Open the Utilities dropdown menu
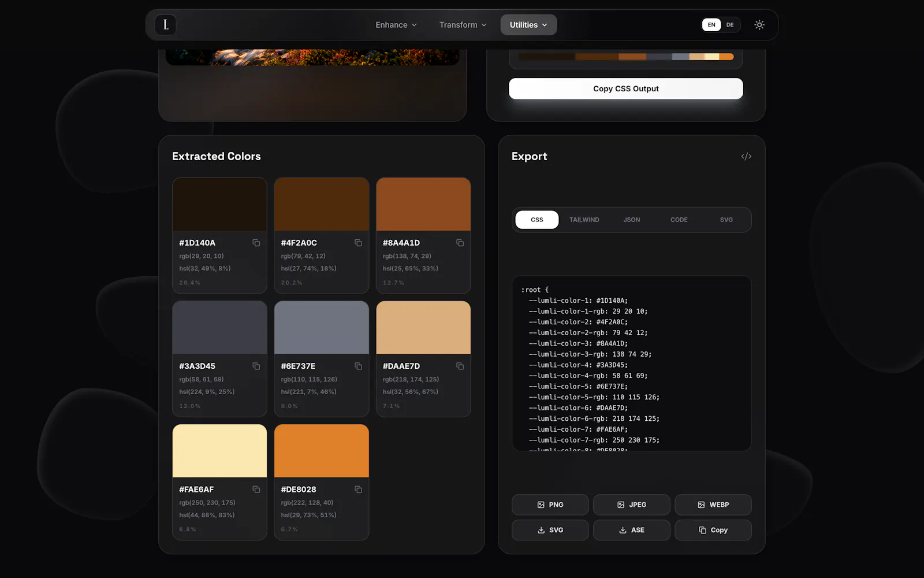 coord(528,25)
